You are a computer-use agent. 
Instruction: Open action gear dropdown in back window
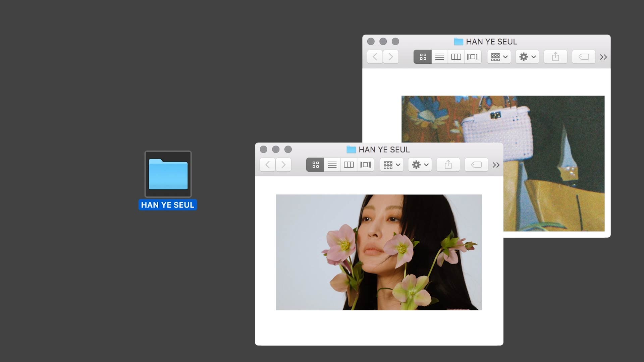pos(527,57)
